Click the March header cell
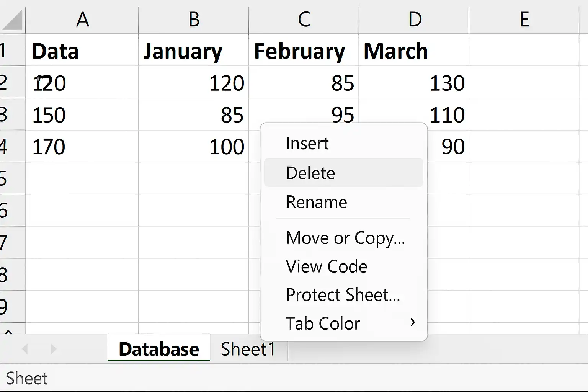Screen dimensions: 588x392 pyautogui.click(x=414, y=51)
